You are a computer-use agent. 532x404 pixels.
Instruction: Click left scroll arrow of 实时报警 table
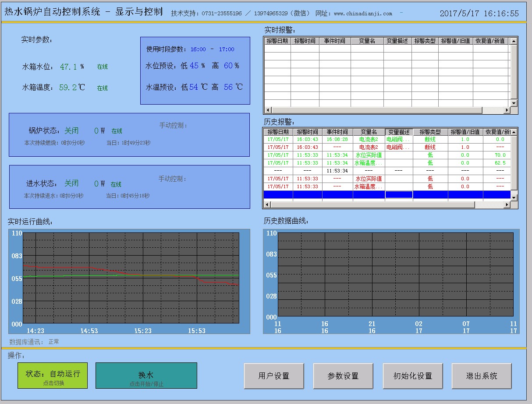[x=267, y=110]
